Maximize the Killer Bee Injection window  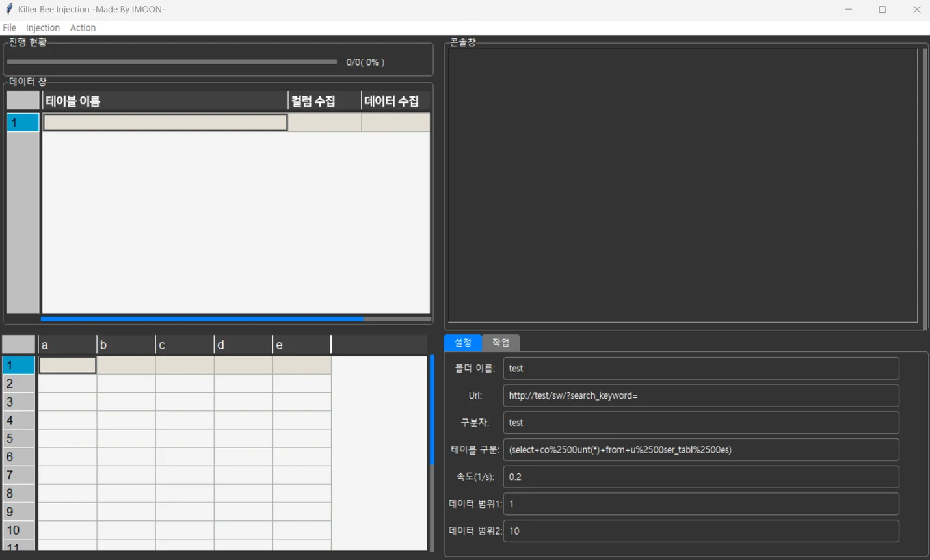click(883, 9)
